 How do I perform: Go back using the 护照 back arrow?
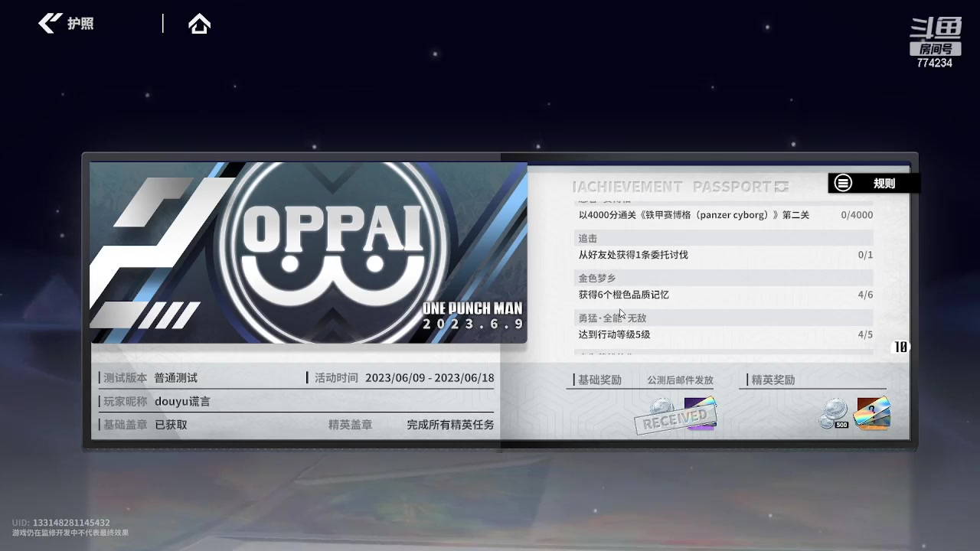point(51,23)
